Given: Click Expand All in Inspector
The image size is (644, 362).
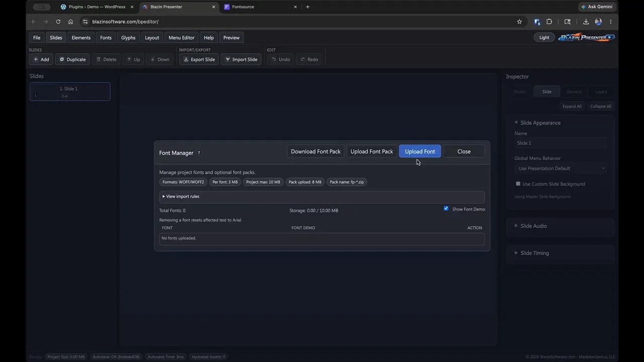Looking at the screenshot, I should 572,106.
